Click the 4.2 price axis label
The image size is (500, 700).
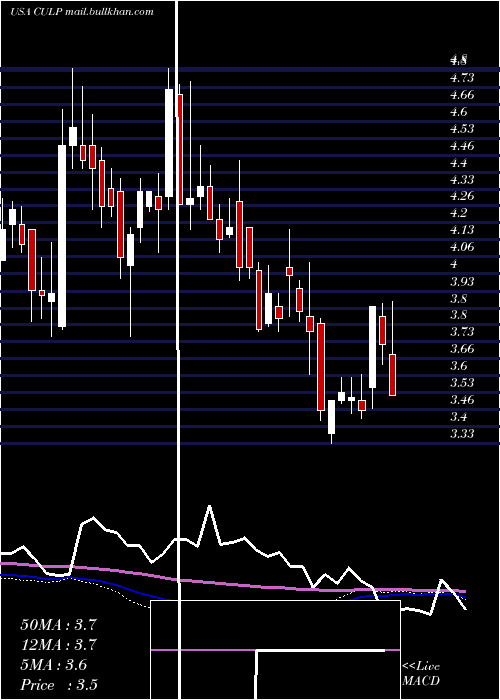pos(459,213)
